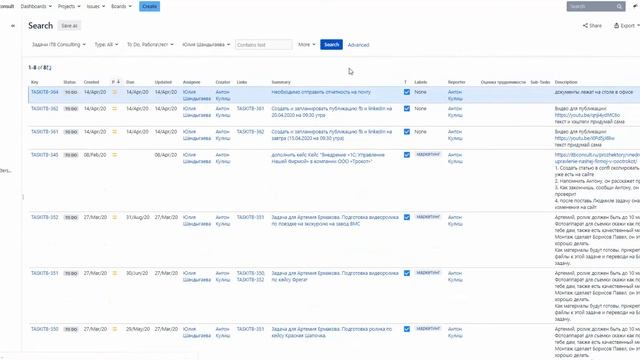Click the blue Search button
Viewport: 640px width, 360px height.
pos(331,44)
